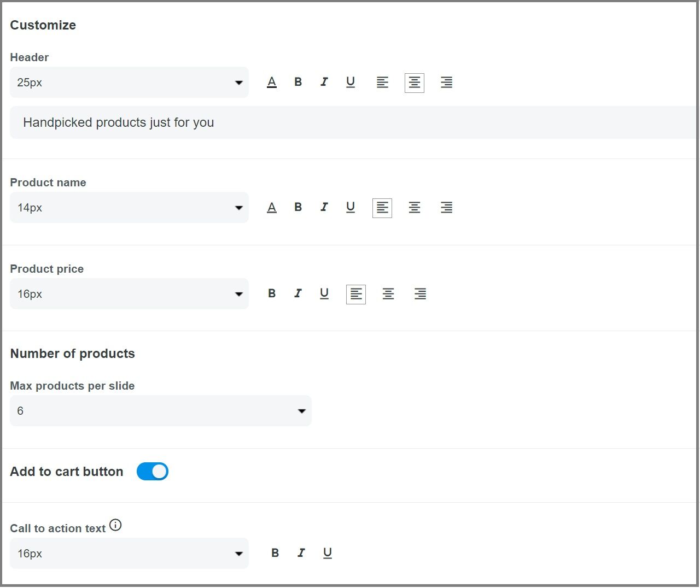Expand the Max products per slide dropdown
This screenshot has height=588, width=700.
(x=161, y=411)
